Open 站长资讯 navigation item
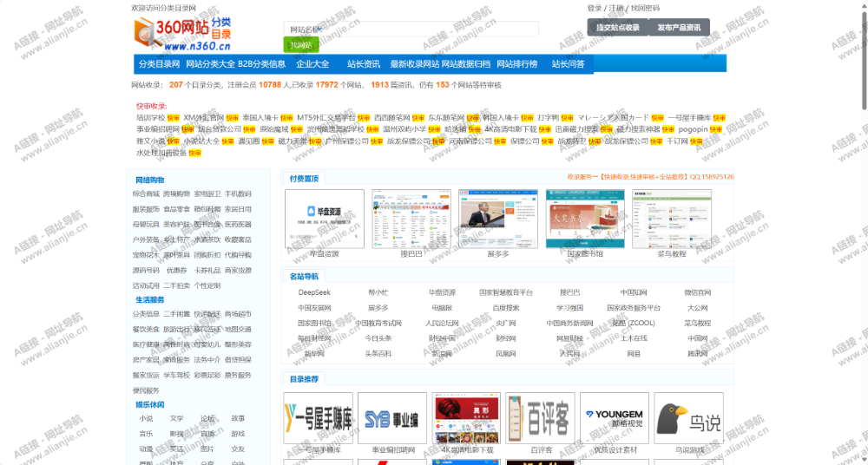 coord(364,63)
